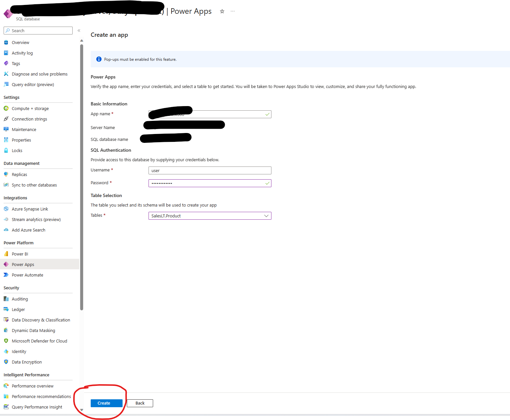Click the Performance recommendations icon

click(x=6, y=396)
